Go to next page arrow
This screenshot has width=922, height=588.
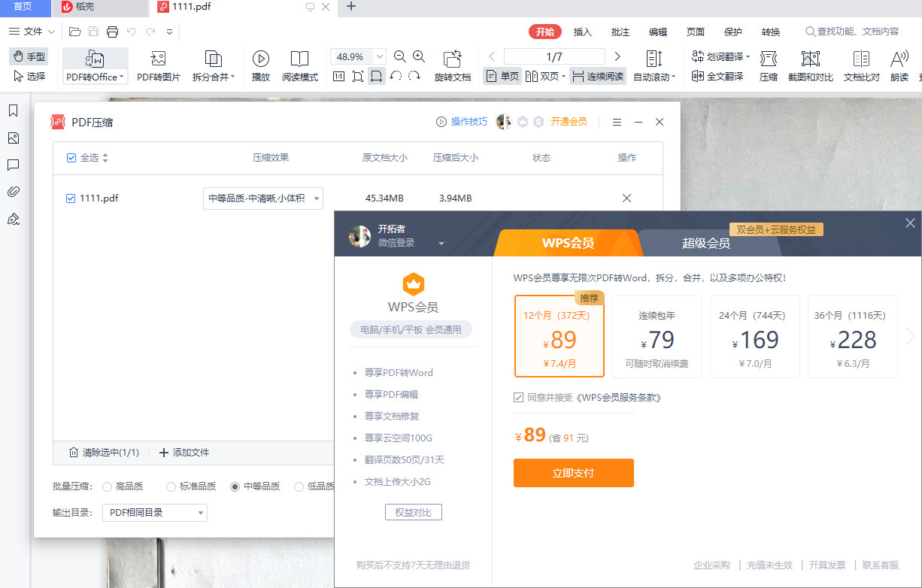point(617,56)
